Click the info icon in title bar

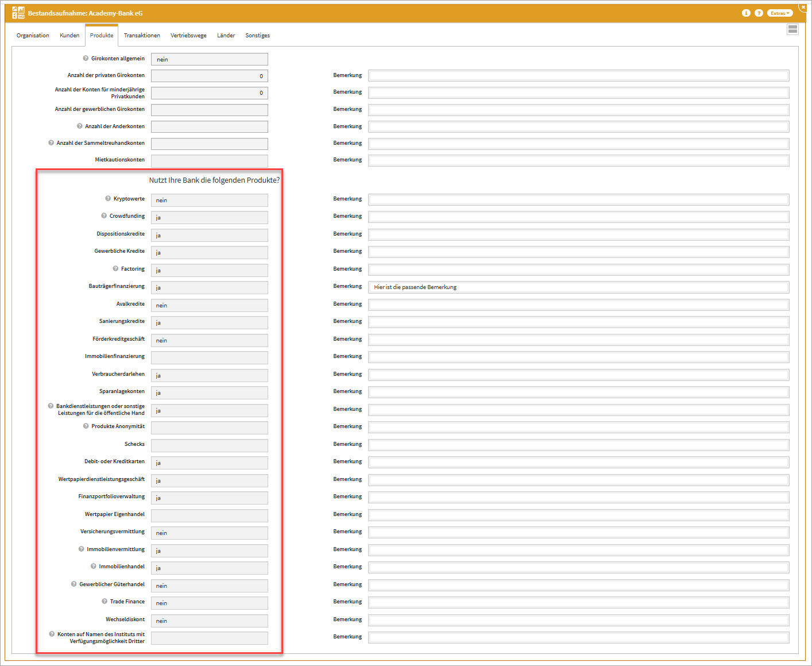tap(746, 13)
